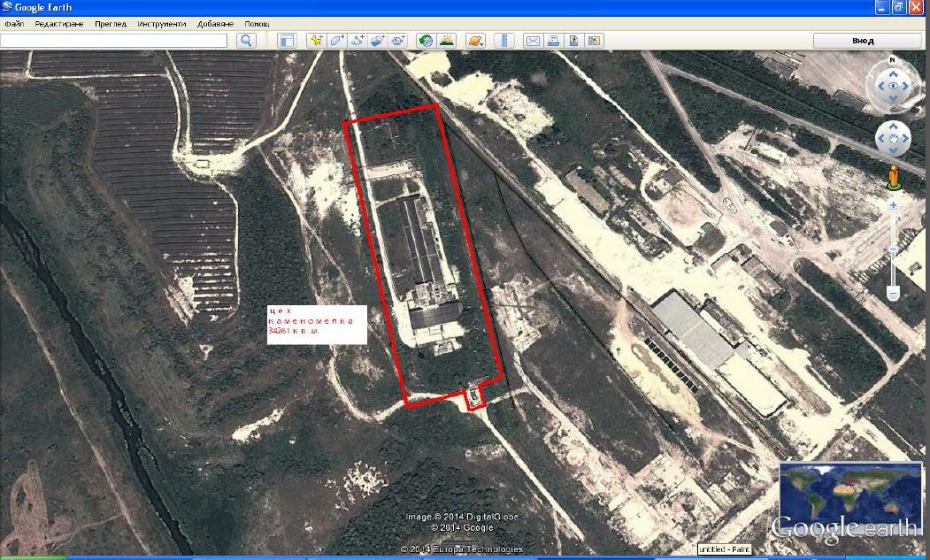Select the Add Polygon tool
This screenshot has width=930, height=560.
click(x=337, y=41)
